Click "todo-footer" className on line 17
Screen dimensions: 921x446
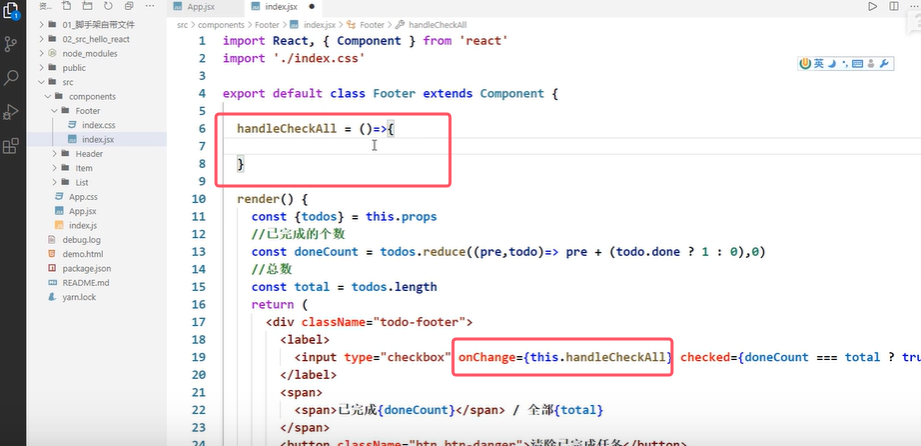420,322
